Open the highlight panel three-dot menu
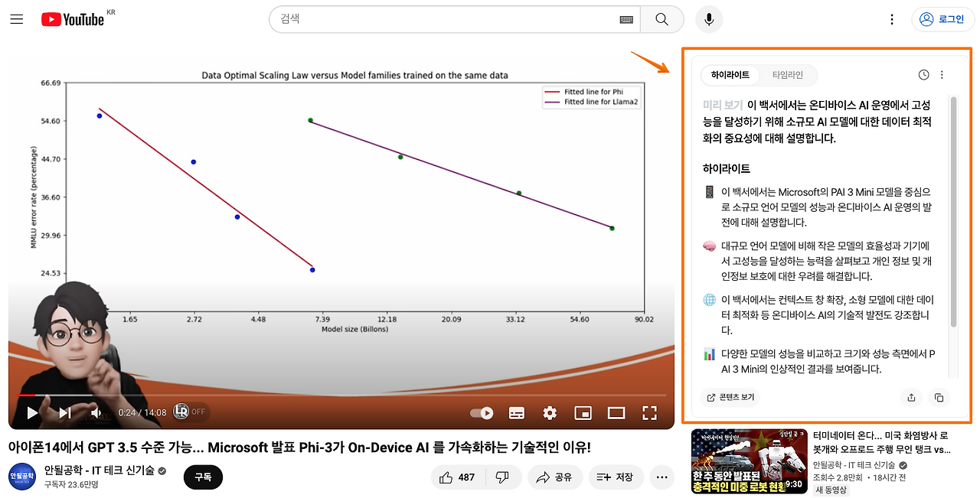 (942, 74)
